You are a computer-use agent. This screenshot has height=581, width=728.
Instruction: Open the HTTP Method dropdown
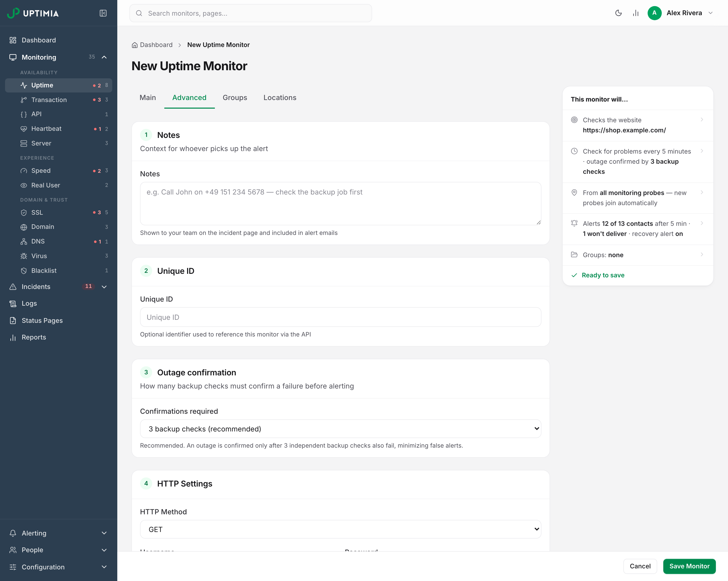point(340,529)
